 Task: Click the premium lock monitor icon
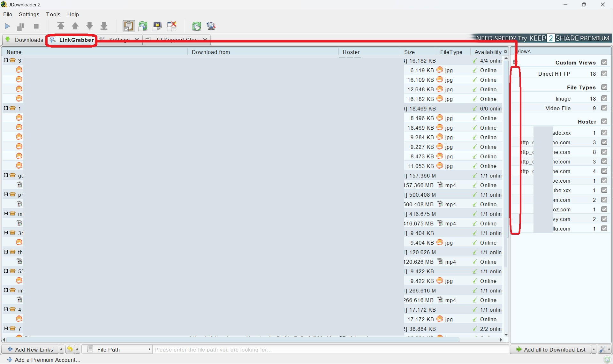tap(157, 26)
